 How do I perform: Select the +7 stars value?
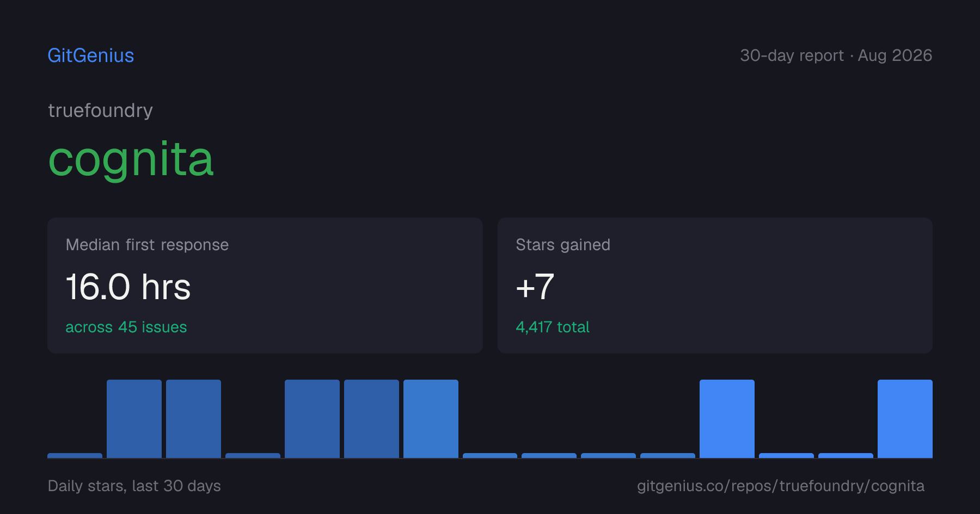[x=535, y=287]
